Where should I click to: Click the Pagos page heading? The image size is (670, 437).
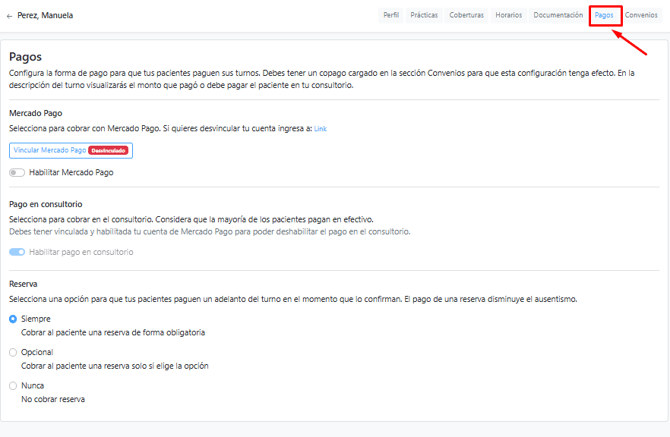25,57
